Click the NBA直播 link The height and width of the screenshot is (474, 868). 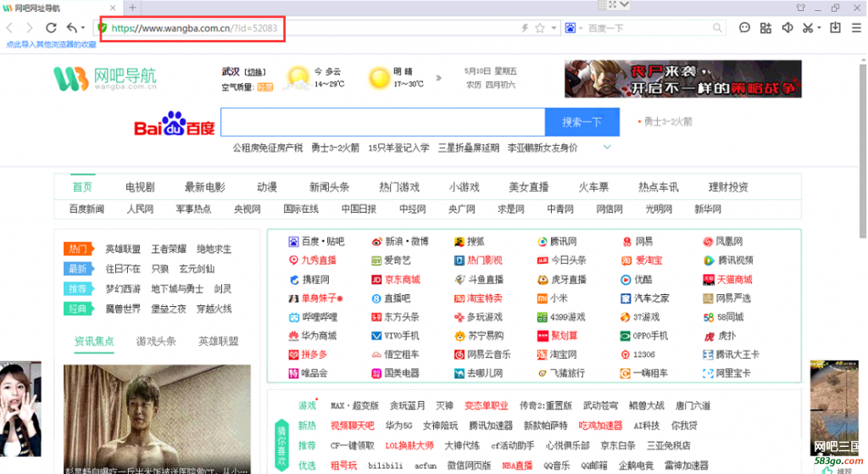point(517,466)
